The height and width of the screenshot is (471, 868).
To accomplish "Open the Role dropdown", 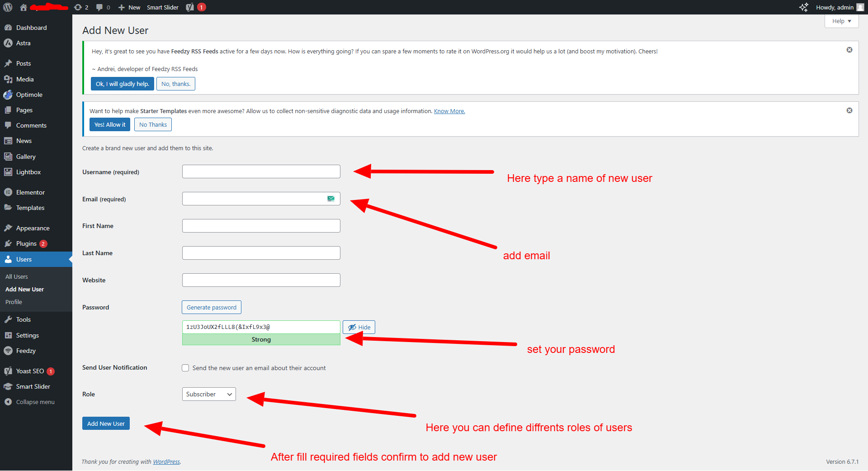I will pyautogui.click(x=209, y=394).
